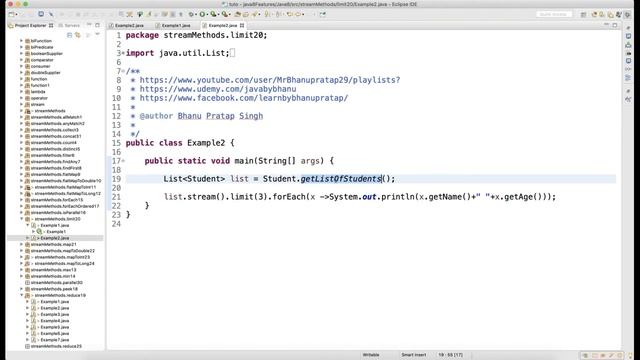This screenshot has height=360, width=640.
Task: Click the rightmost perspective switcher icon
Action: [628, 15]
